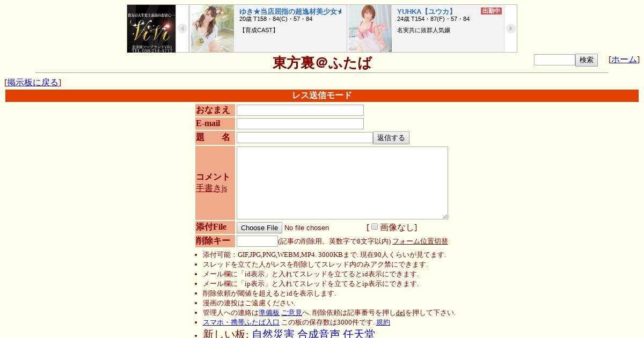Open ご意見 link
This screenshot has height=338, width=644.
pos(291,313)
